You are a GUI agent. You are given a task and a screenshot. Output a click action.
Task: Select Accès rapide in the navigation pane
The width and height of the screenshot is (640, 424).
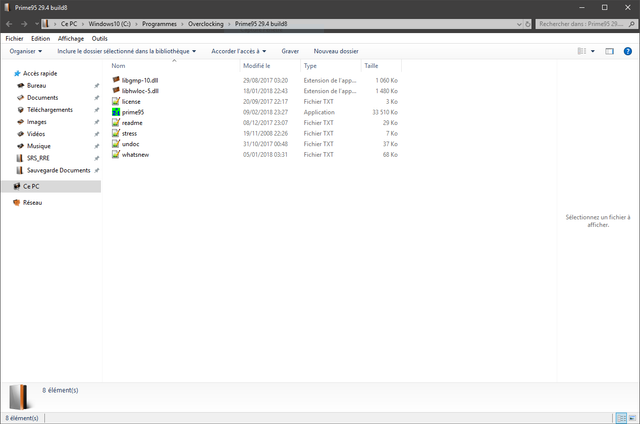[40, 73]
